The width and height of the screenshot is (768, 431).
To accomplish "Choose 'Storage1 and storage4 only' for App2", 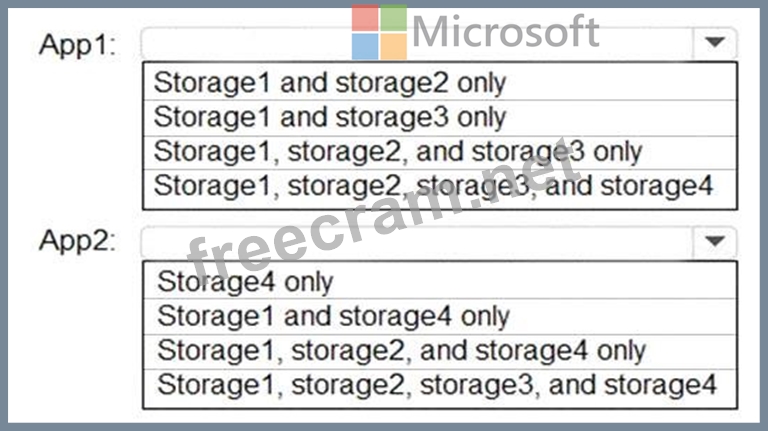I will pyautogui.click(x=440, y=316).
